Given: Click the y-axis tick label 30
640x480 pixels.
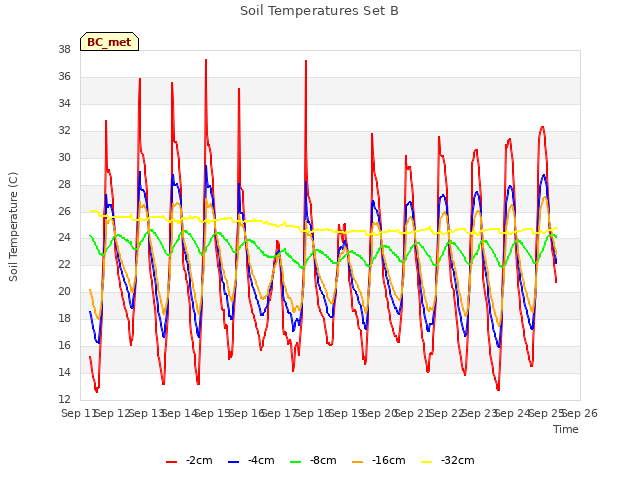Looking at the screenshot, I should pyautogui.click(x=64, y=158).
